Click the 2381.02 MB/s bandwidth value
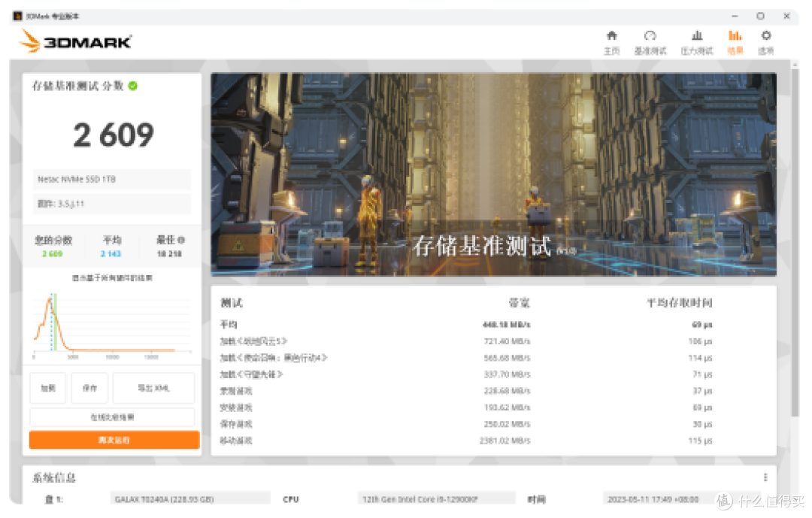Image resolution: width=812 pixels, height=518 pixels. [x=505, y=441]
